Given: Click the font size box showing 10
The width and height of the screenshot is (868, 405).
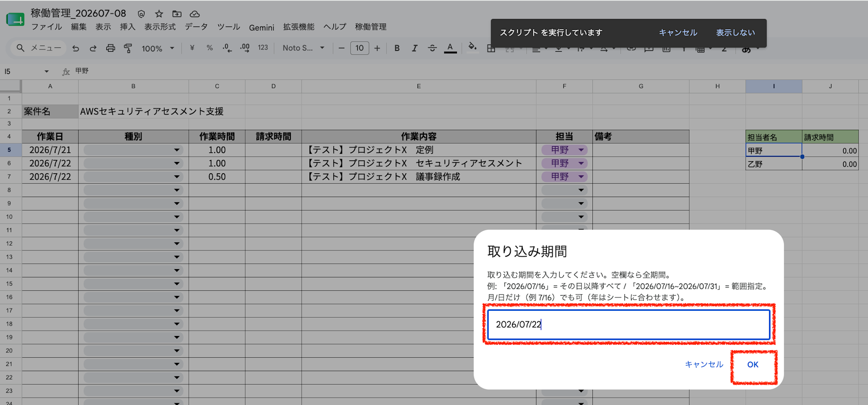Looking at the screenshot, I should (359, 48).
